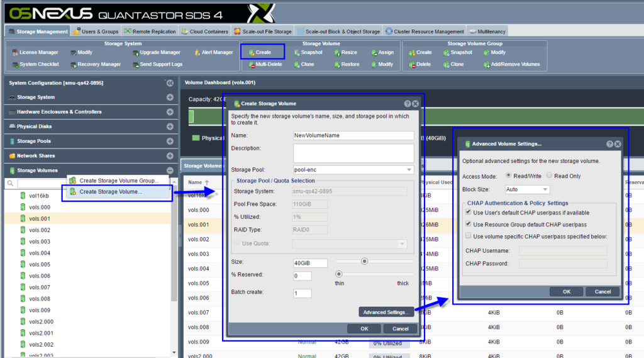Click Storage Volume Modify button

coord(382,65)
